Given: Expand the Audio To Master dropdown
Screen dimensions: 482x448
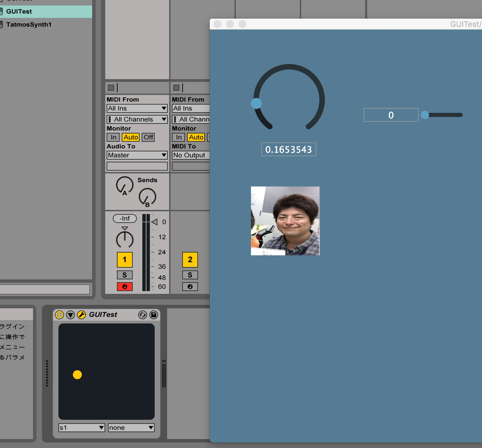Looking at the screenshot, I should (137, 155).
